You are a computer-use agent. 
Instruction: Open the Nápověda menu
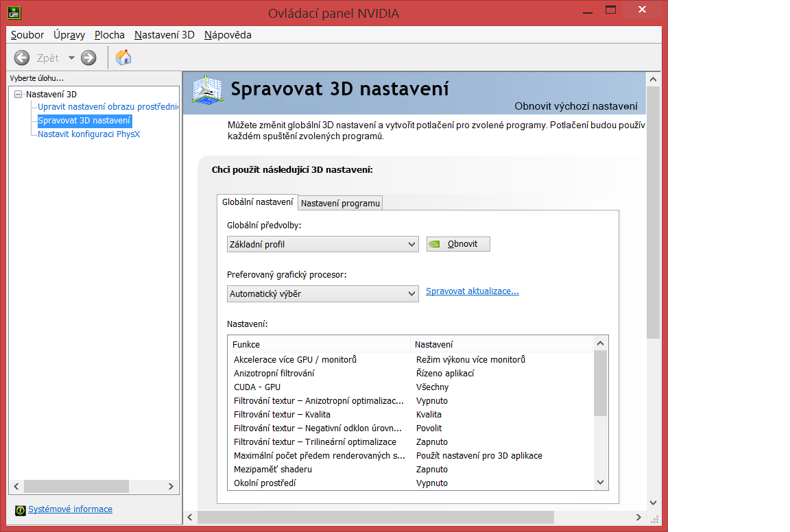point(228,35)
